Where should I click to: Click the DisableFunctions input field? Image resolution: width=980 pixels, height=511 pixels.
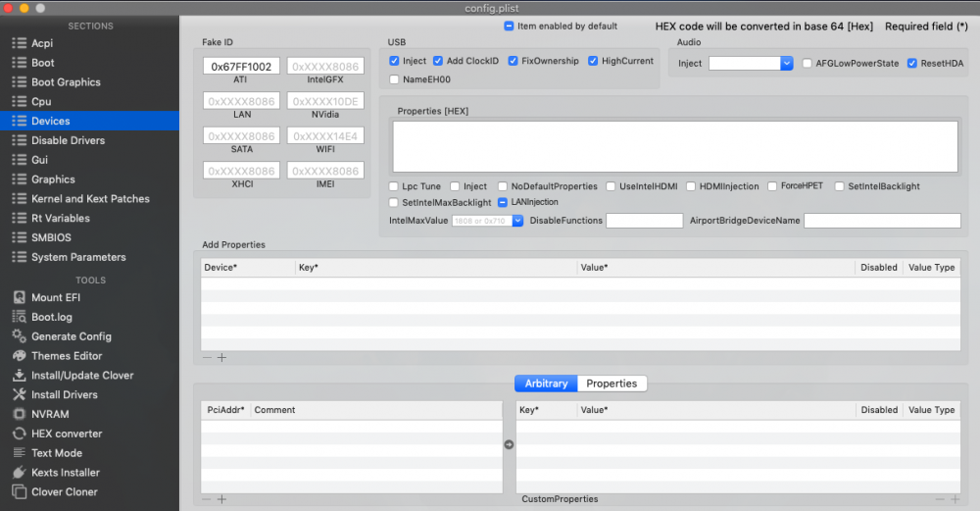(645, 220)
